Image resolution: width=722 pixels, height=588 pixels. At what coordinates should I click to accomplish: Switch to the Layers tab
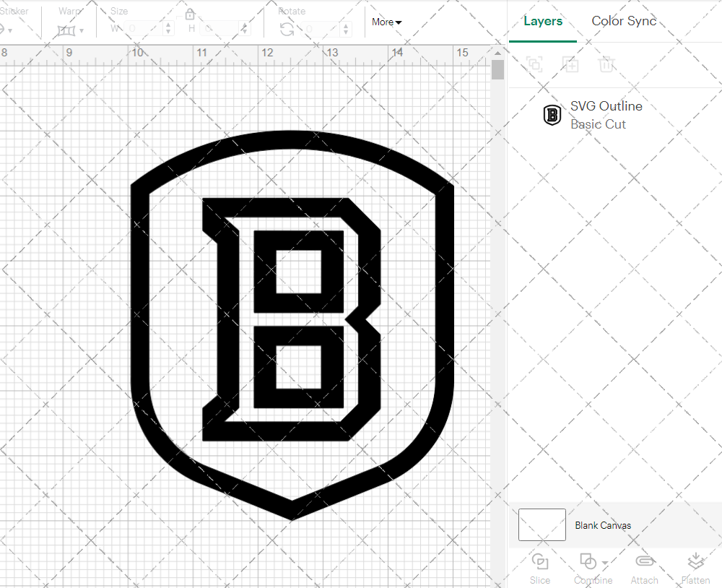pos(543,21)
